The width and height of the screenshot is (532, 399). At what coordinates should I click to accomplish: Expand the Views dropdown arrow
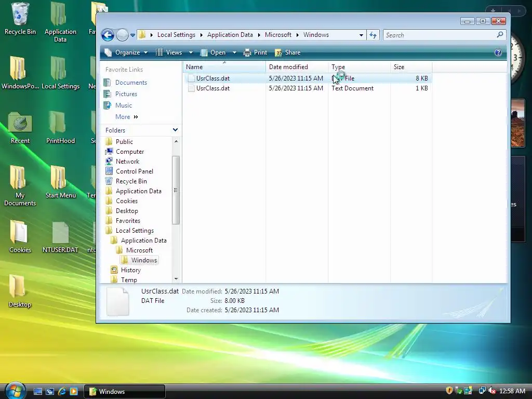(191, 52)
